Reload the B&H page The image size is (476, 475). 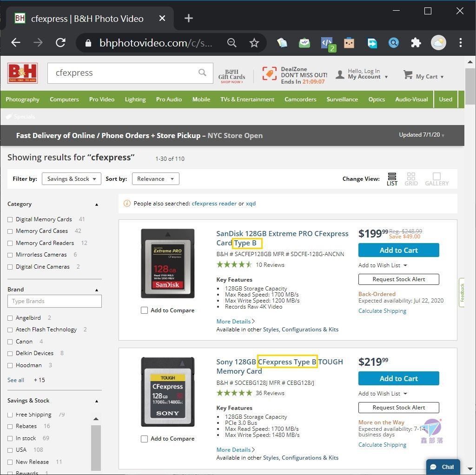click(61, 42)
